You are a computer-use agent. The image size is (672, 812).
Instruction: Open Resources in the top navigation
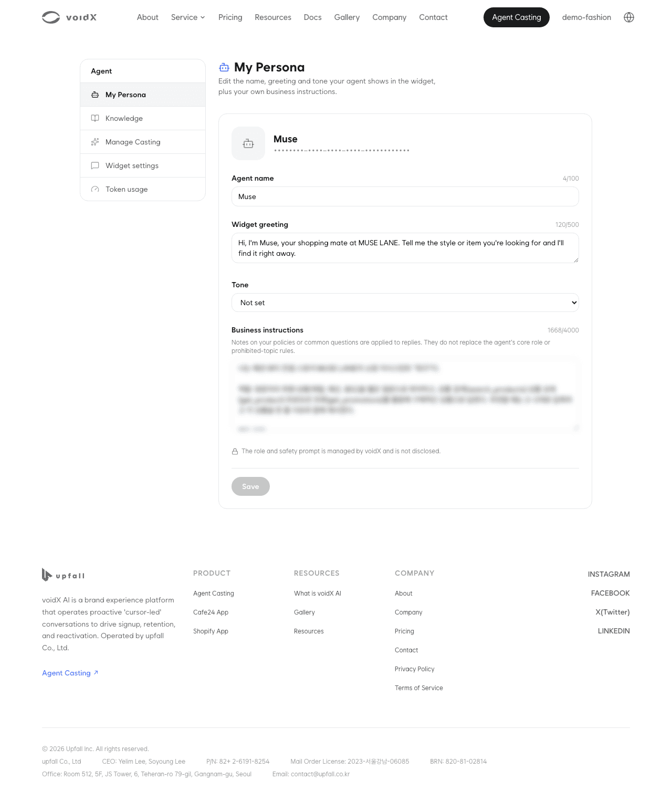point(273,17)
